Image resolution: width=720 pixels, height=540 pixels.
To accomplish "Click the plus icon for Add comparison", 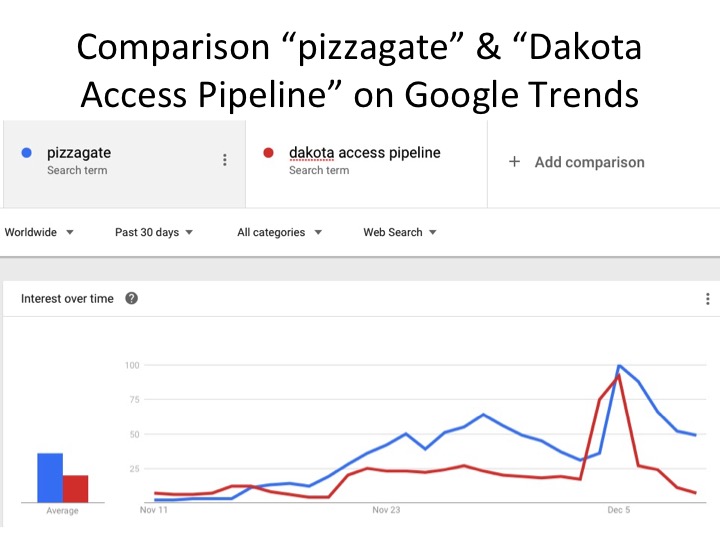I will point(515,162).
